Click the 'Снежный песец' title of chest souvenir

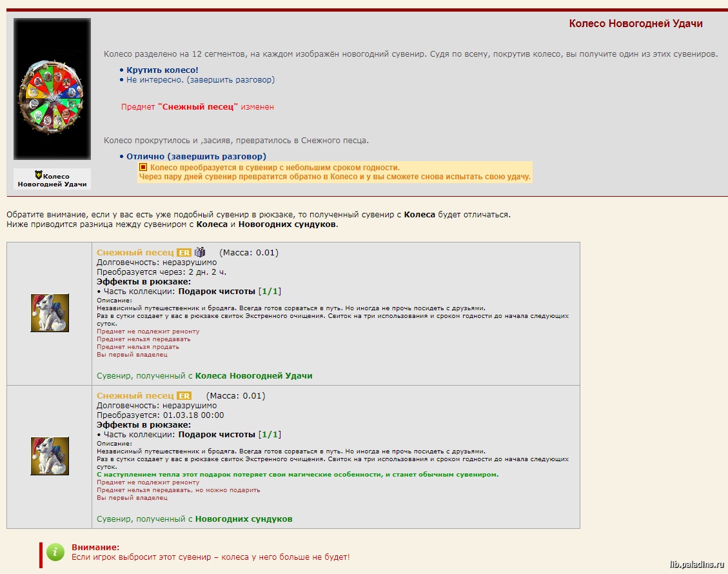135,396
